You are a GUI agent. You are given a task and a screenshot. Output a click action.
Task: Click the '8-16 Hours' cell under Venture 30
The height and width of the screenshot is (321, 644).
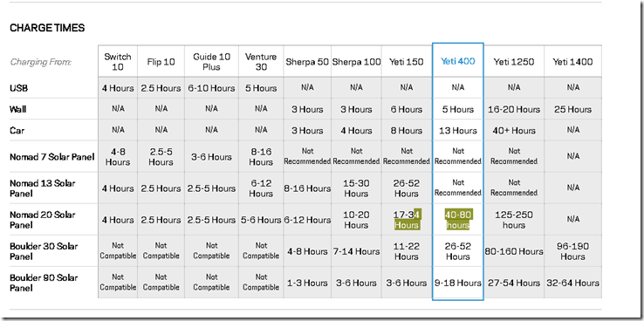coord(261,157)
